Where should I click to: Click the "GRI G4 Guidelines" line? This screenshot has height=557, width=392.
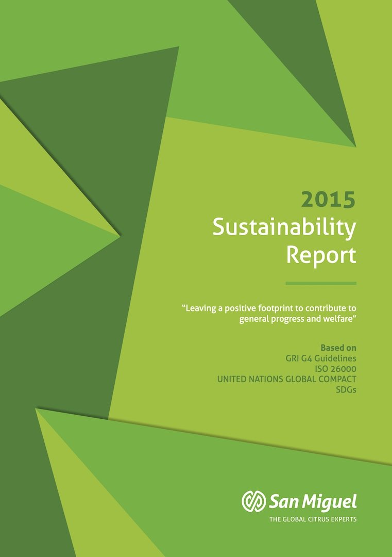321,358
